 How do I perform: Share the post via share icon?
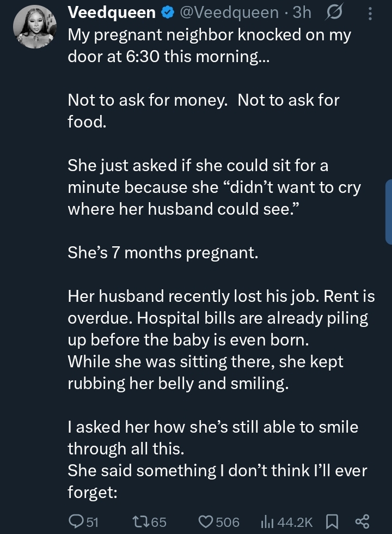pyautogui.click(x=363, y=521)
